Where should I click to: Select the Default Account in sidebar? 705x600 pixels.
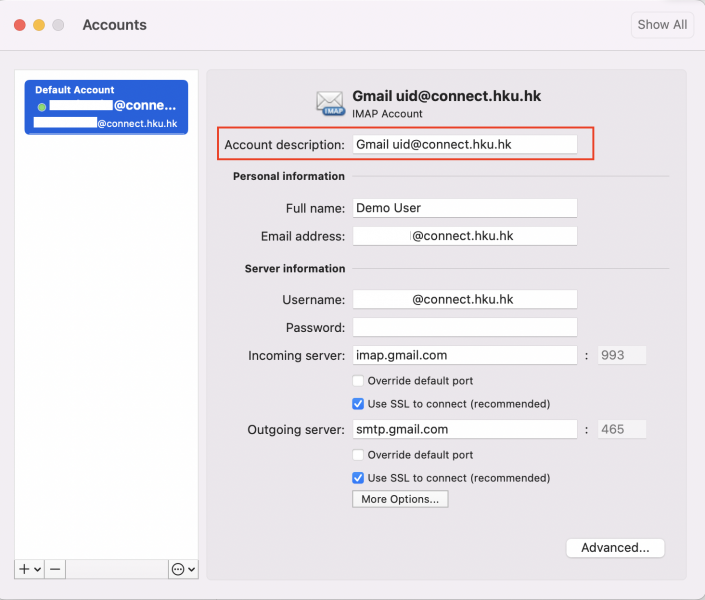(106, 107)
